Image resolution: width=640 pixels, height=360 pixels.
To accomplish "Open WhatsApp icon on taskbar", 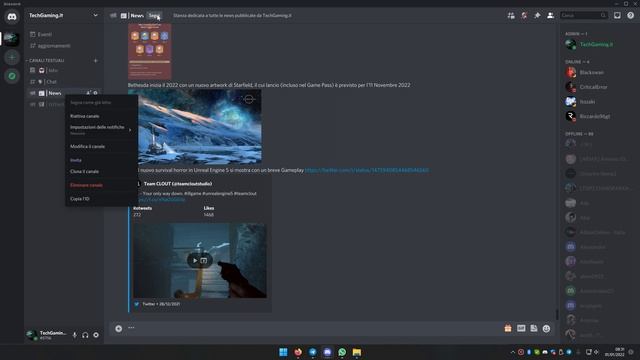I will (342, 352).
